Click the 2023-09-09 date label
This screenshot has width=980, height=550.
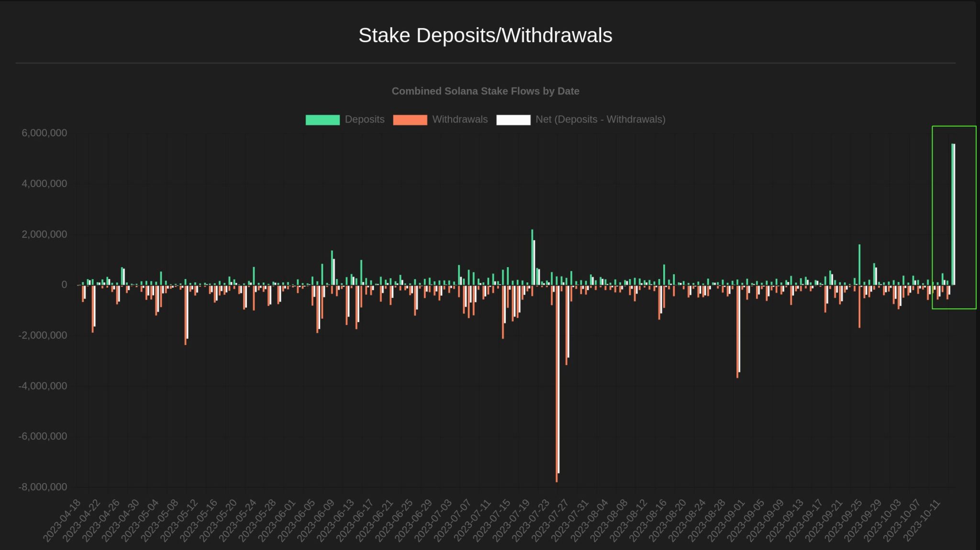(x=766, y=520)
